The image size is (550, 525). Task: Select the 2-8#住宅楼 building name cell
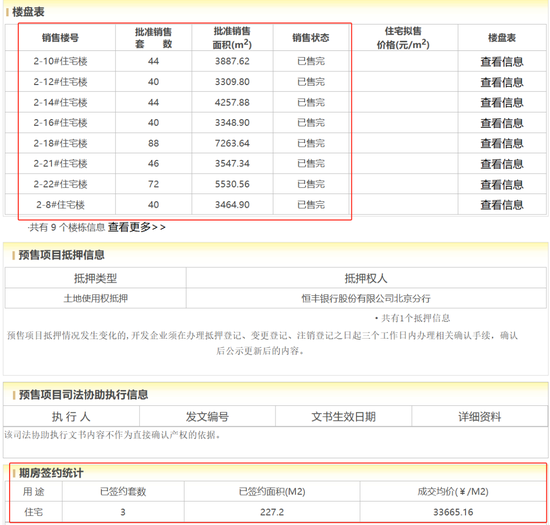coord(60,204)
